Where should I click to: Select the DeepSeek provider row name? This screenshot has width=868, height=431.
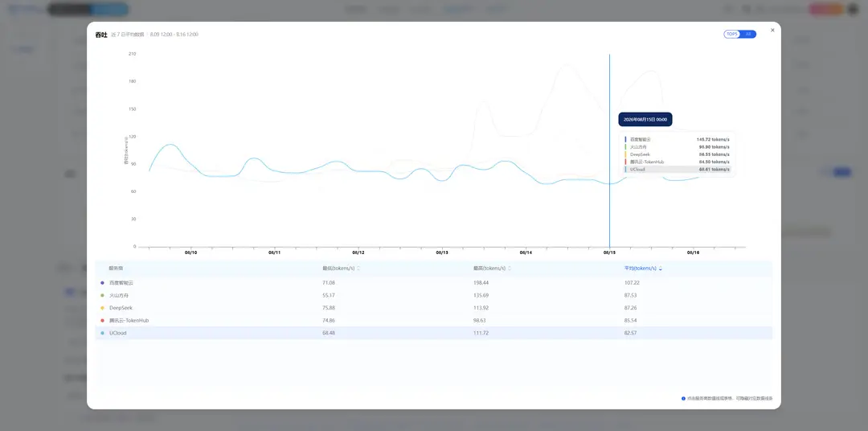[121, 308]
